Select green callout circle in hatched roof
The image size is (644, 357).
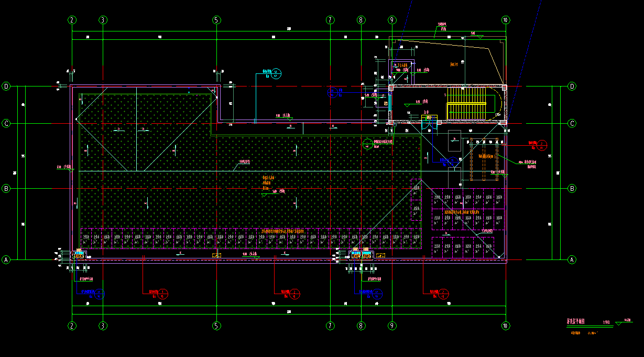(x=367, y=143)
